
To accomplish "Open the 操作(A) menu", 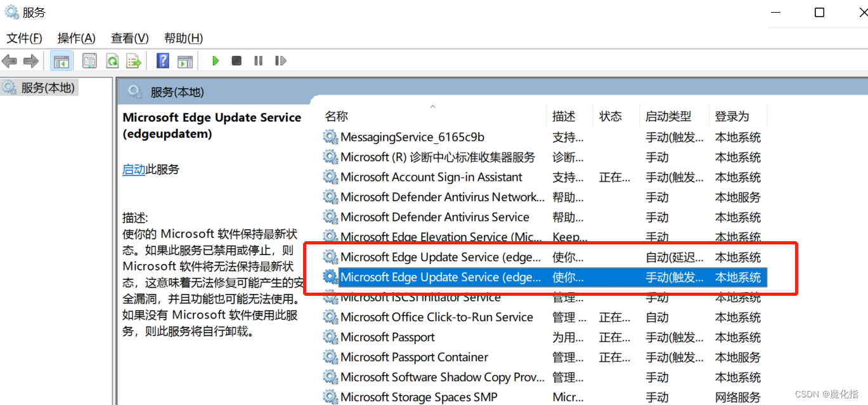I will 76,38.
